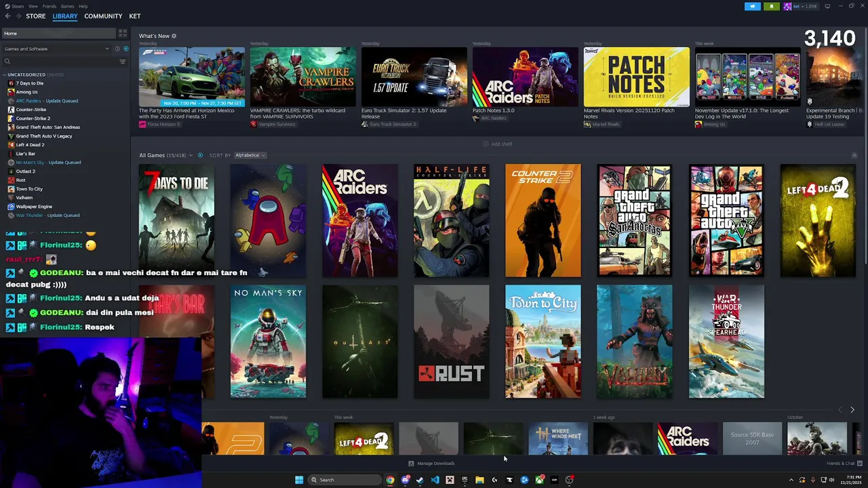
Task: Open Manage Downloads
Action: 431,464
